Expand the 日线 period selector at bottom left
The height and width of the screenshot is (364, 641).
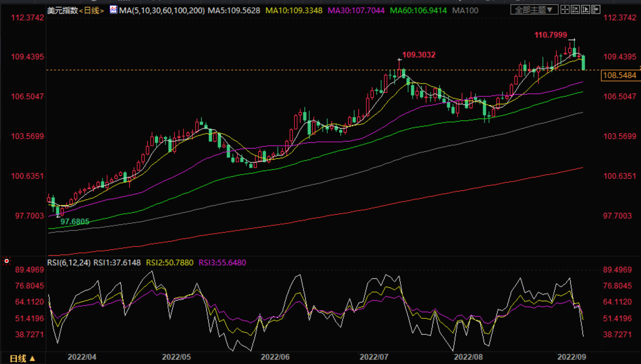point(22,358)
